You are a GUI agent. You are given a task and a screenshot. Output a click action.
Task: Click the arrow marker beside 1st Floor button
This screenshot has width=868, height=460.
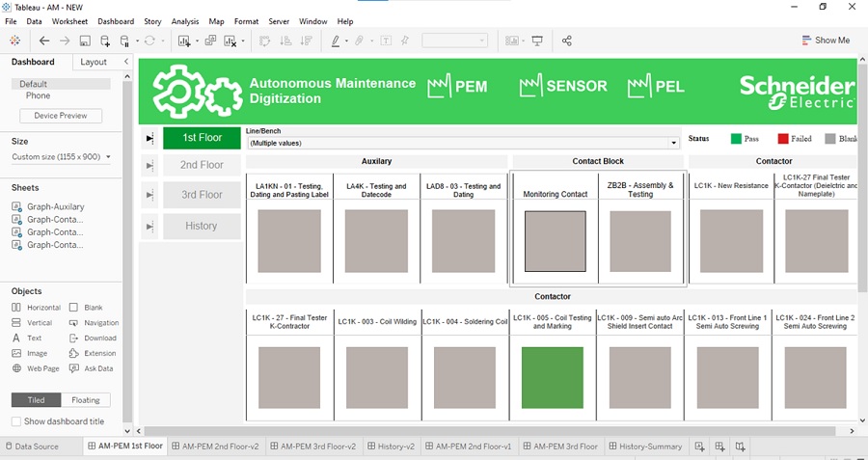[x=149, y=138]
